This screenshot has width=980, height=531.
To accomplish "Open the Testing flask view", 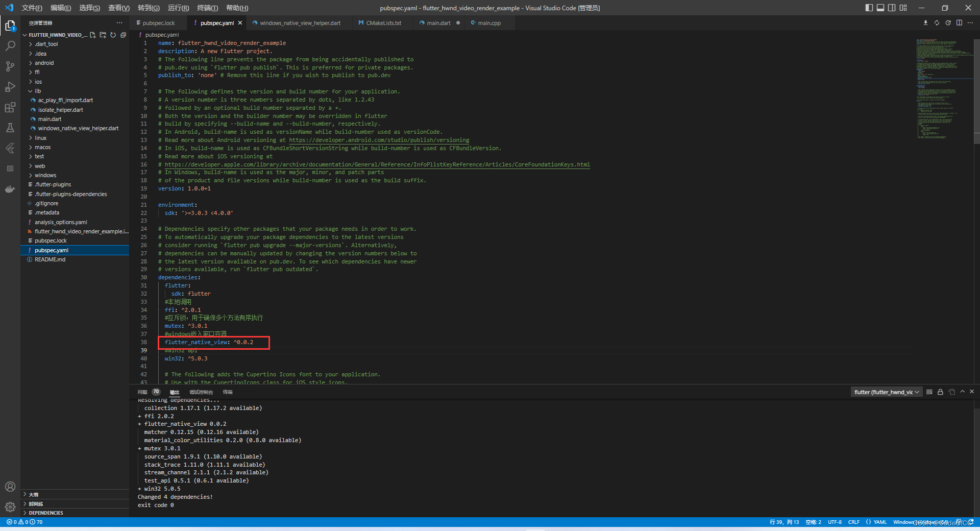I will (x=10, y=128).
